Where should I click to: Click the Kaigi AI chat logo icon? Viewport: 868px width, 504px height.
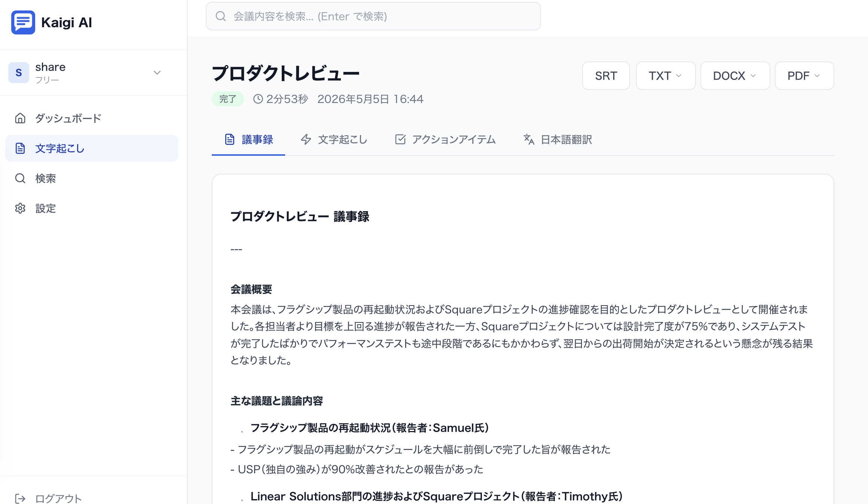point(23,22)
